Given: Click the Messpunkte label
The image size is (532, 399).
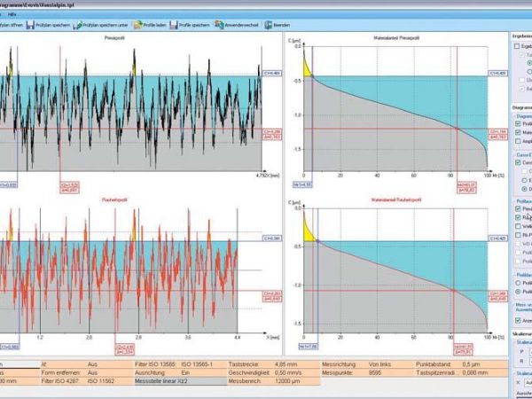Looking at the screenshot, I should (337, 372).
